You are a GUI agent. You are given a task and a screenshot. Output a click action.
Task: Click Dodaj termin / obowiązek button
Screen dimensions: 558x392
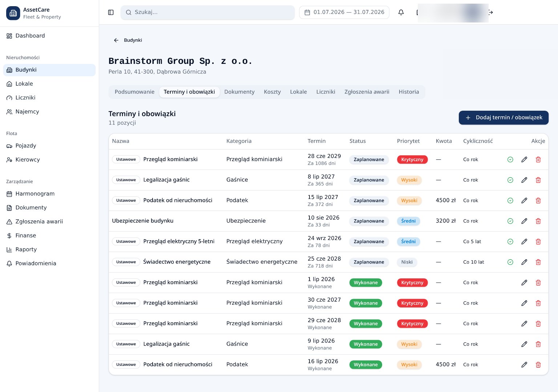click(x=504, y=118)
